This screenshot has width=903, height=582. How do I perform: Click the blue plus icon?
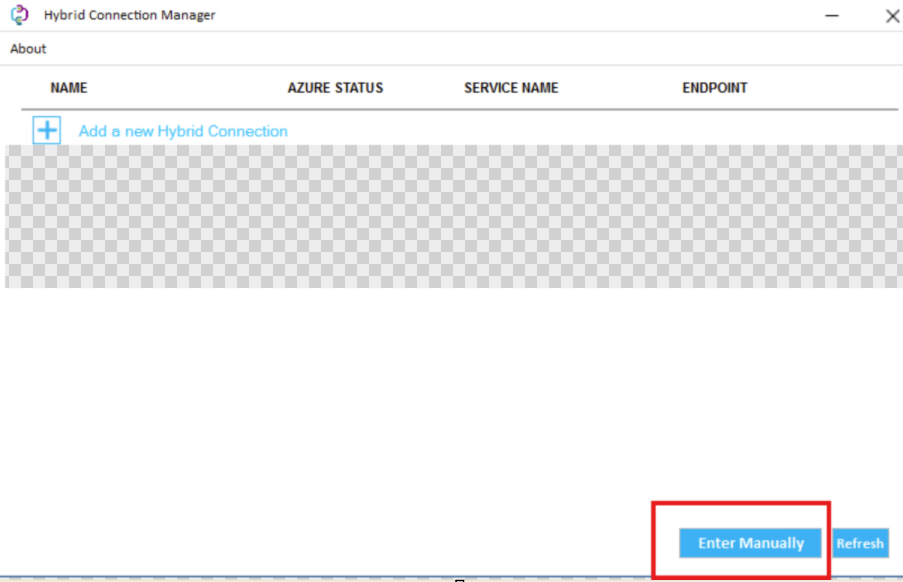pyautogui.click(x=47, y=130)
